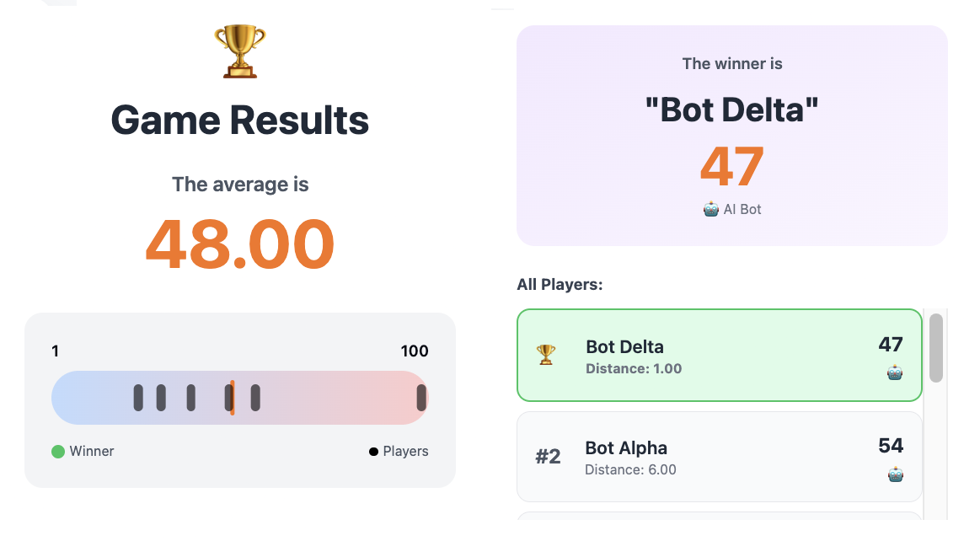
Task: Click the green Winner legend dot
Action: pyautogui.click(x=58, y=452)
